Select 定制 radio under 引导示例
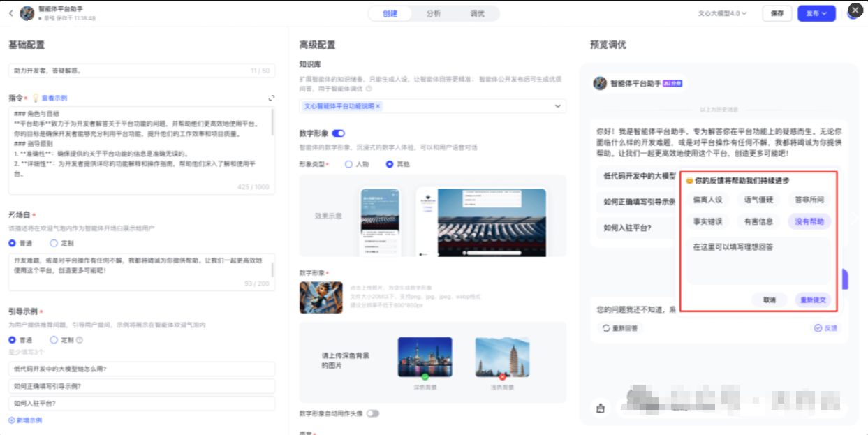This screenshot has width=868, height=435. [x=54, y=340]
